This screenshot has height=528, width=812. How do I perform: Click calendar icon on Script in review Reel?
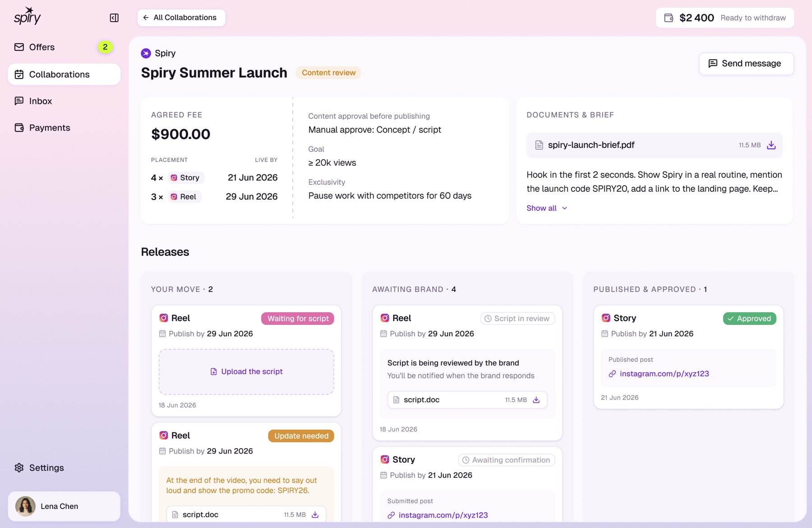(x=383, y=334)
